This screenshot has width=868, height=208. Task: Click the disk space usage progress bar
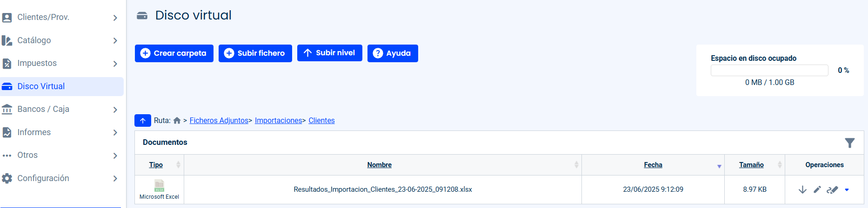click(769, 71)
